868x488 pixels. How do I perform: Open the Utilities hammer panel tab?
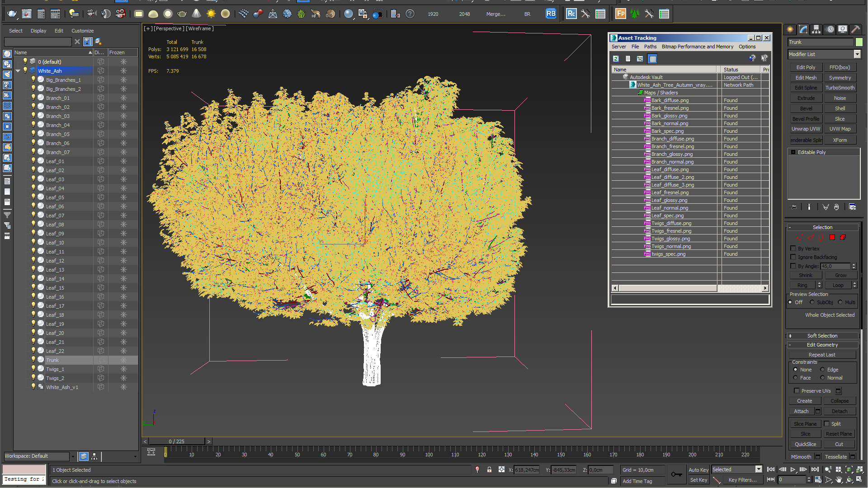(855, 29)
